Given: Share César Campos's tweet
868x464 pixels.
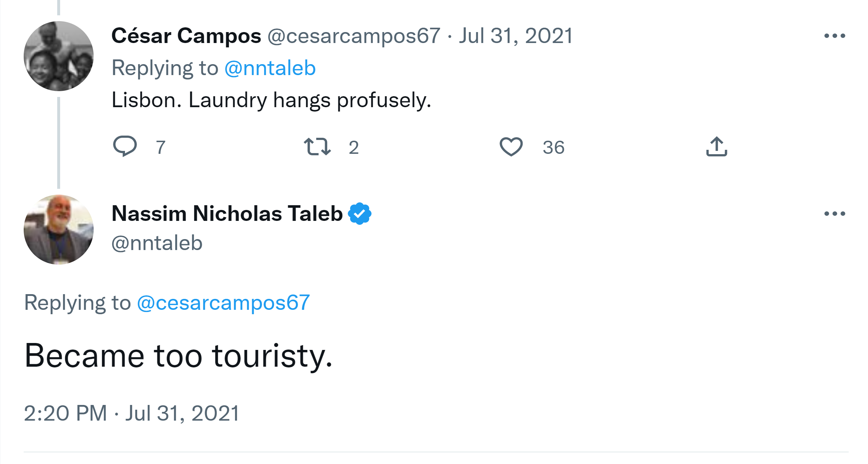Looking at the screenshot, I should tap(716, 147).
